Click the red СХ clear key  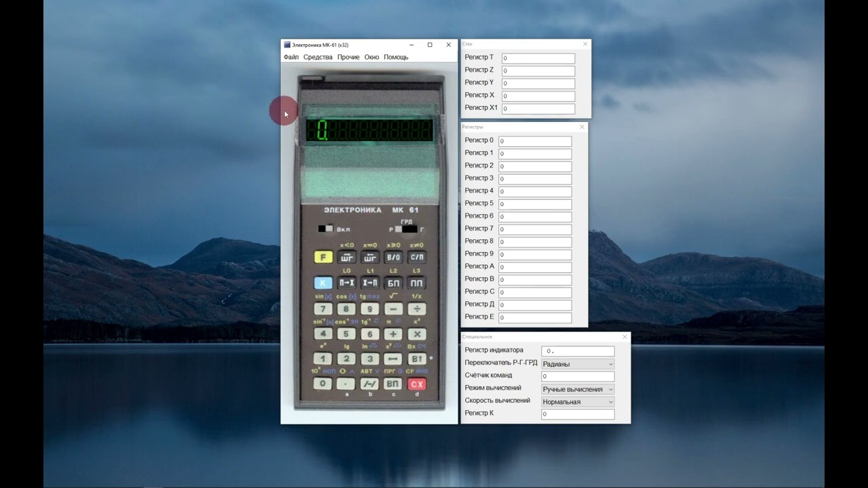417,384
